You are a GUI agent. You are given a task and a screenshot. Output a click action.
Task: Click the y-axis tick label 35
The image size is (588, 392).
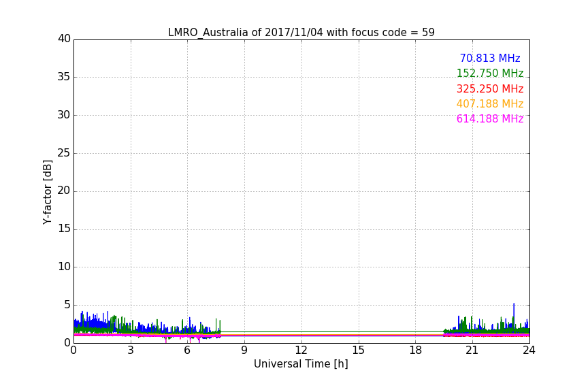64,77
